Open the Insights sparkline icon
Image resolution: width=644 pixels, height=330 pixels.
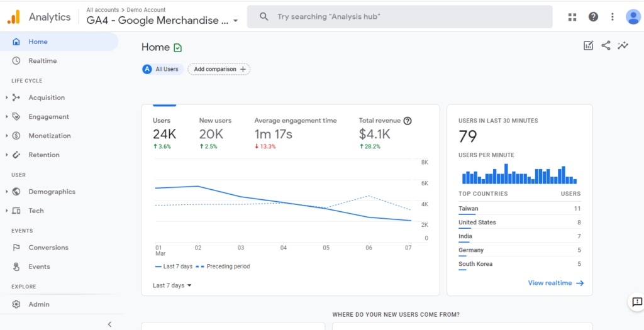[x=623, y=45]
